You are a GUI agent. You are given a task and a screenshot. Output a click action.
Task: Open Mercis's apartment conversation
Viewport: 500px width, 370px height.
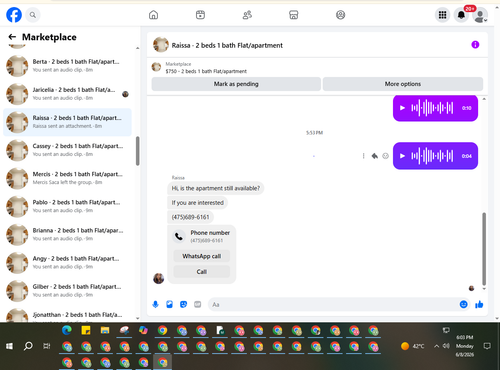(x=67, y=178)
